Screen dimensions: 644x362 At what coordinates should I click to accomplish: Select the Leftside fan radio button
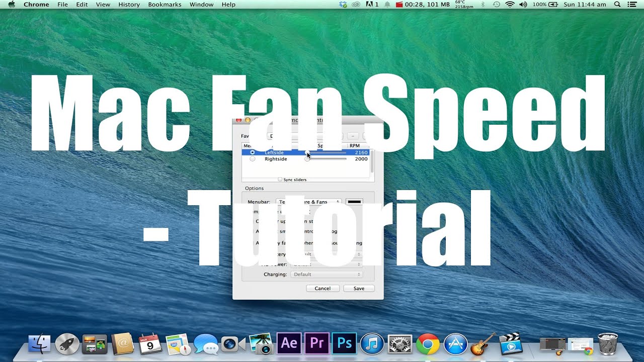(253, 152)
